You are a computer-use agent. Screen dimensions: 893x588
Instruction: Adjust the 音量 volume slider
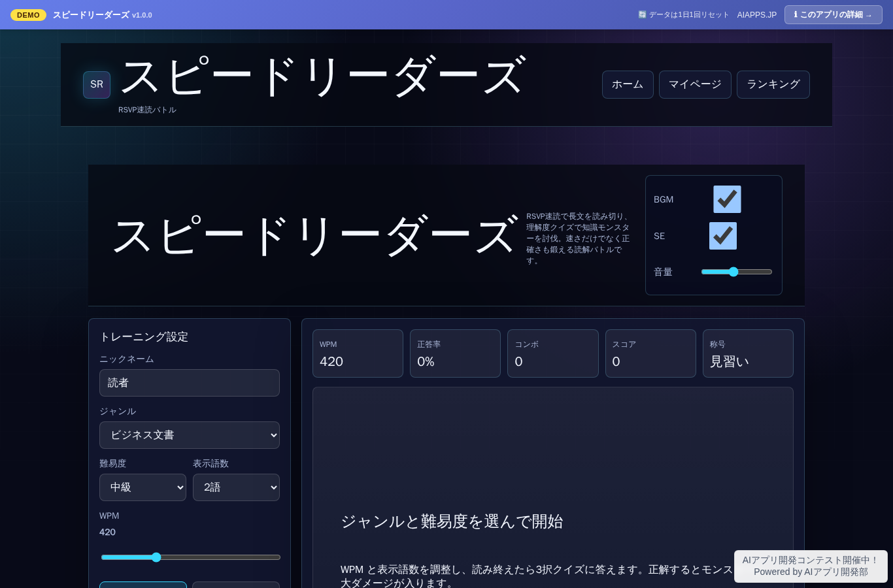[x=737, y=272]
